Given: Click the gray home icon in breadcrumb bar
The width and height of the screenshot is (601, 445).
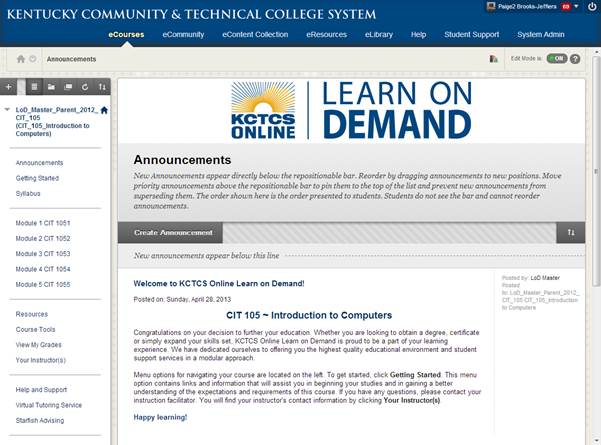Looking at the screenshot, I should click(21, 59).
